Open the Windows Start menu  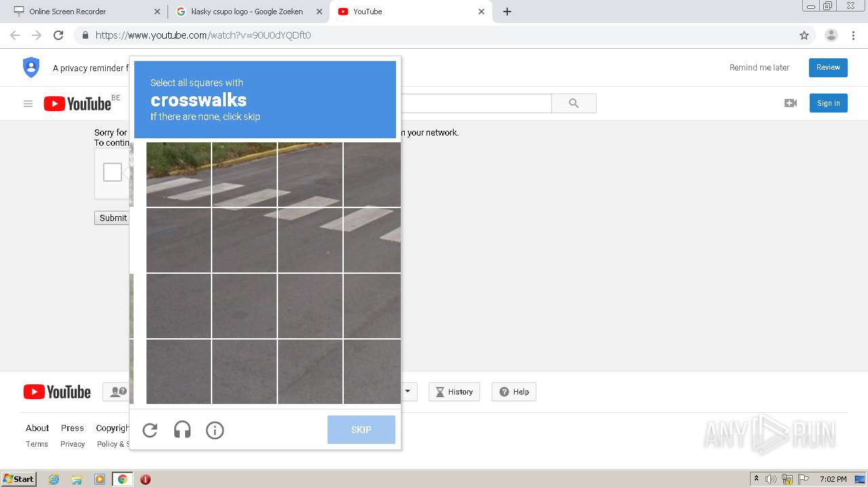point(19,479)
